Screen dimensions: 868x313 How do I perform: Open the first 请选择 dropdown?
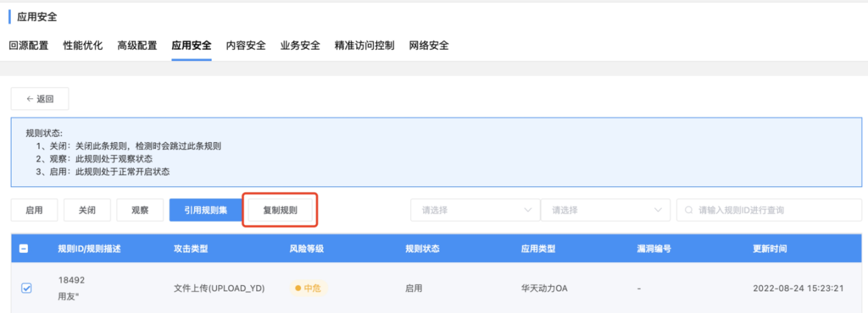coord(475,210)
